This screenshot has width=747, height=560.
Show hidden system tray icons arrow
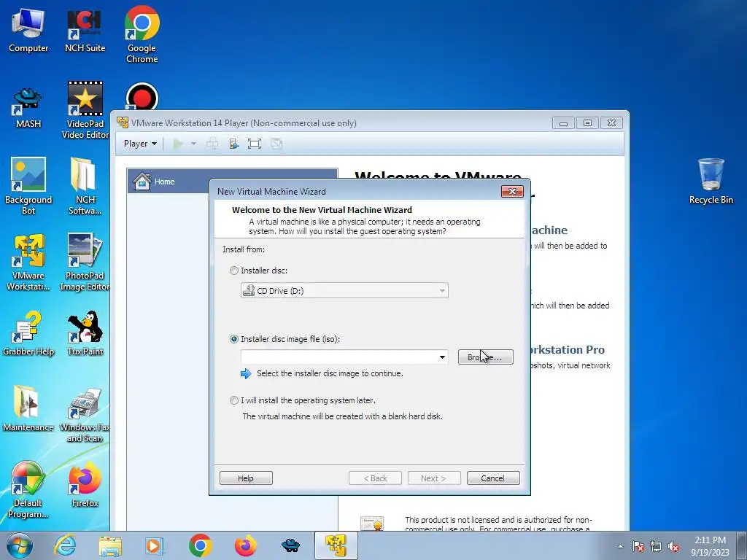point(620,546)
